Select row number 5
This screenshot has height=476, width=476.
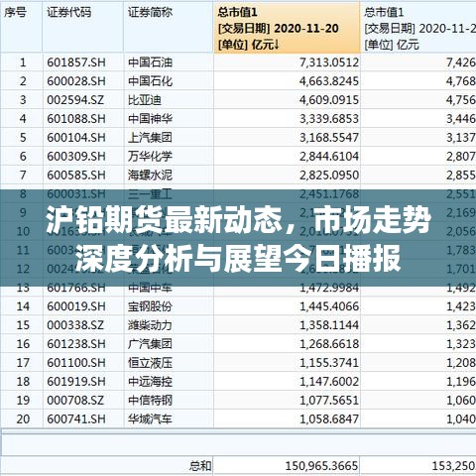(x=23, y=138)
